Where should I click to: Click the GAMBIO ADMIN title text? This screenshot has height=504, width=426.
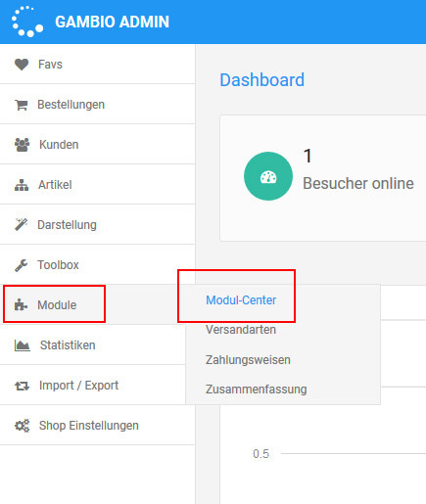coord(112,22)
